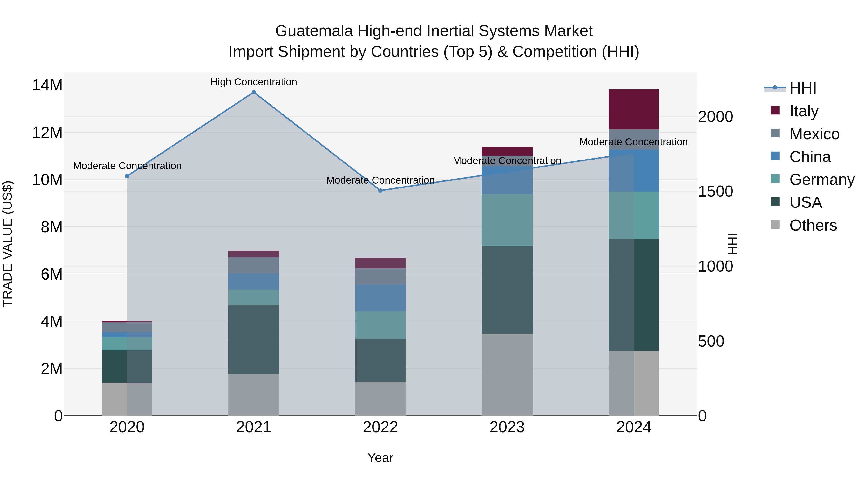Click the 2023 x-axis label

507,427
